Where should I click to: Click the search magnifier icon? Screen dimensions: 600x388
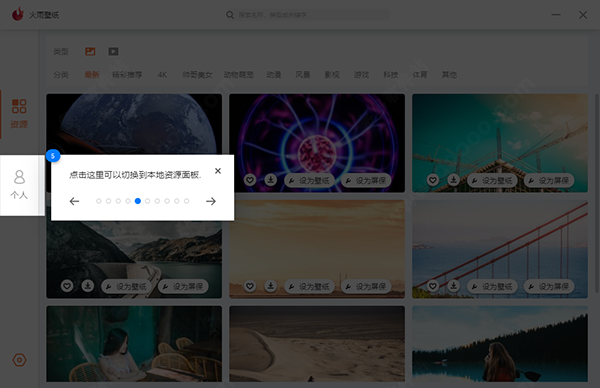230,15
